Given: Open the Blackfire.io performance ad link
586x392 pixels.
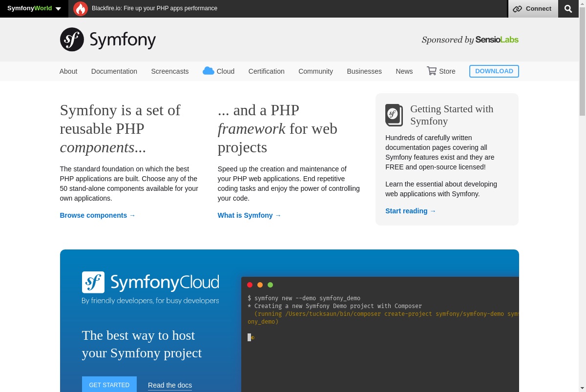Looking at the screenshot, I should pos(154,8).
